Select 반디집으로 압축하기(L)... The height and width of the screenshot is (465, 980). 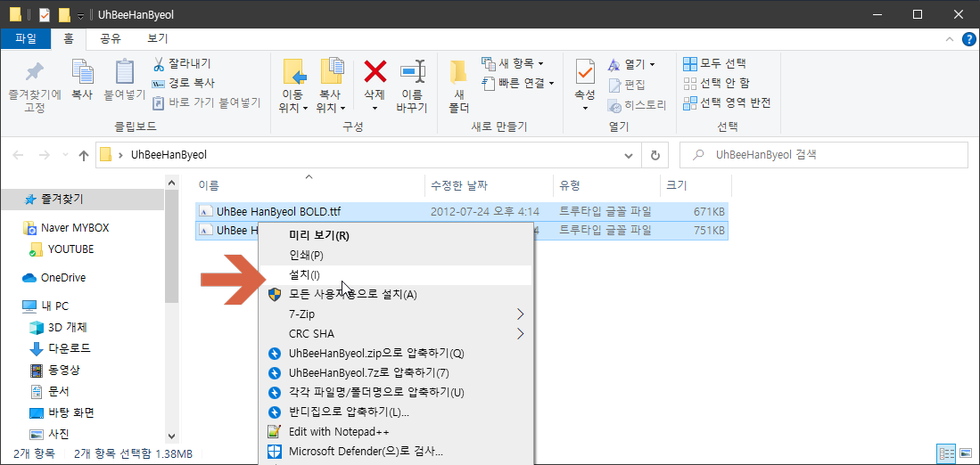click(x=396, y=412)
